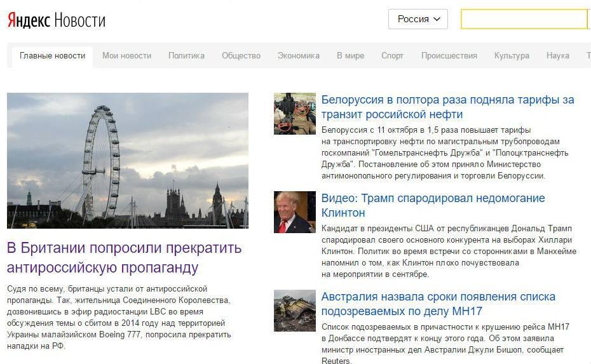This screenshot has height=364, width=591.
Task: Open the Новости logo link
Action: (x=80, y=20)
